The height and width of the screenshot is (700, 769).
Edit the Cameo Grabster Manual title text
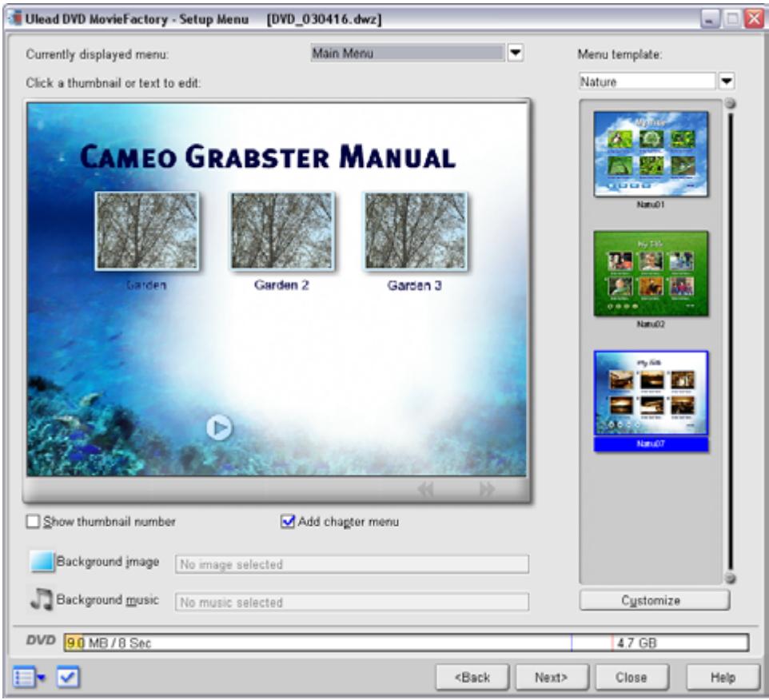coord(268,157)
